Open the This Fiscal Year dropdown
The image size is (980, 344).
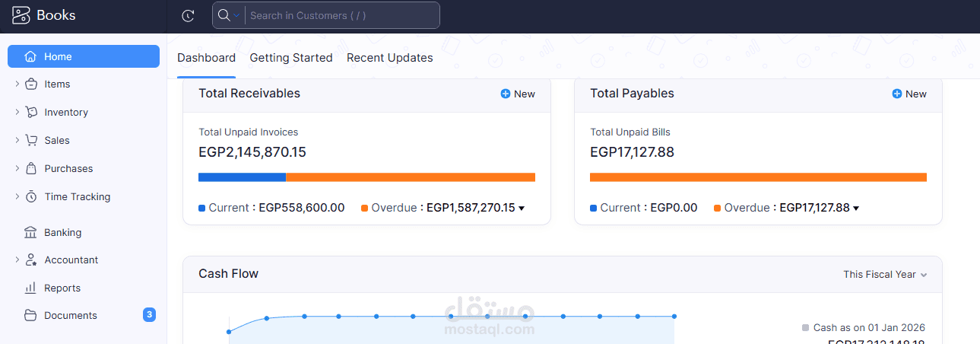(885, 274)
